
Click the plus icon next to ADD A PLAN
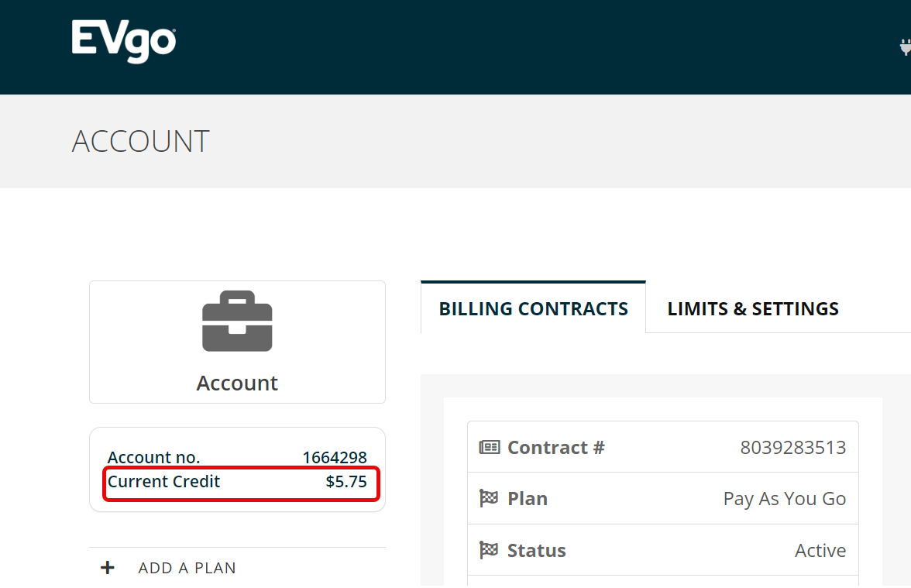[106, 567]
